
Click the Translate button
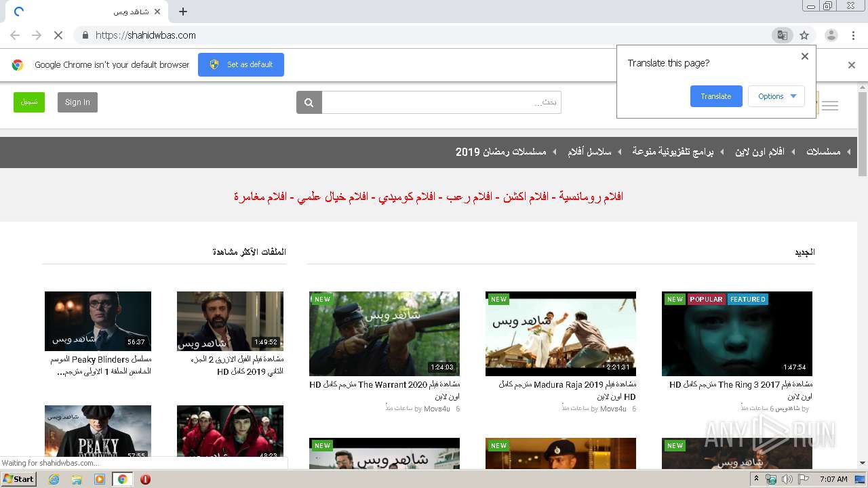click(x=716, y=96)
